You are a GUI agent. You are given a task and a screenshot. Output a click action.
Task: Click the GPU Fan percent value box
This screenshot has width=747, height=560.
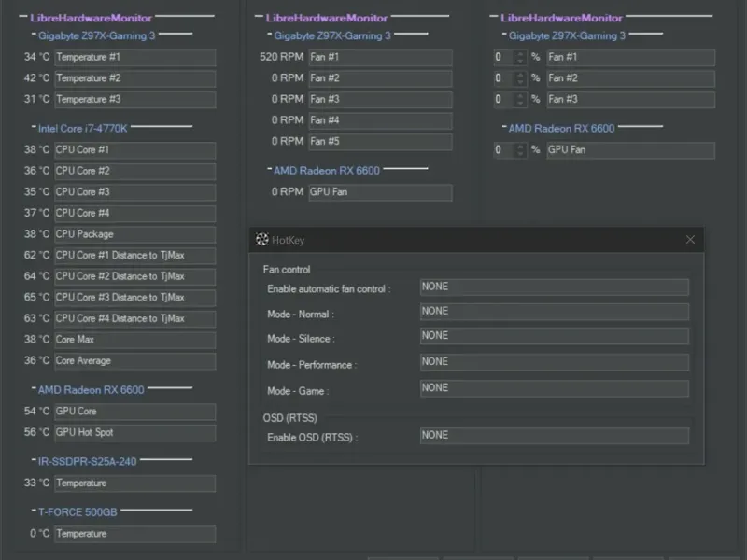[504, 150]
